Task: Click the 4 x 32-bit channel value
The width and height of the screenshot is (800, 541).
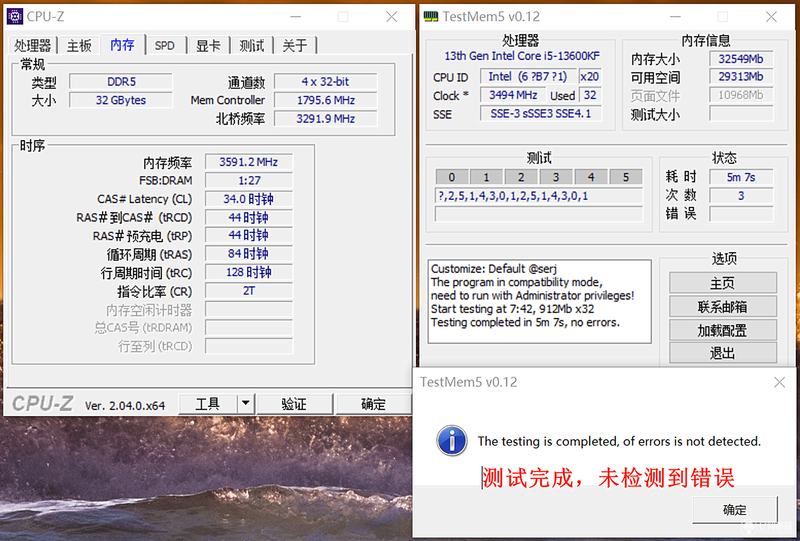Action: click(326, 82)
